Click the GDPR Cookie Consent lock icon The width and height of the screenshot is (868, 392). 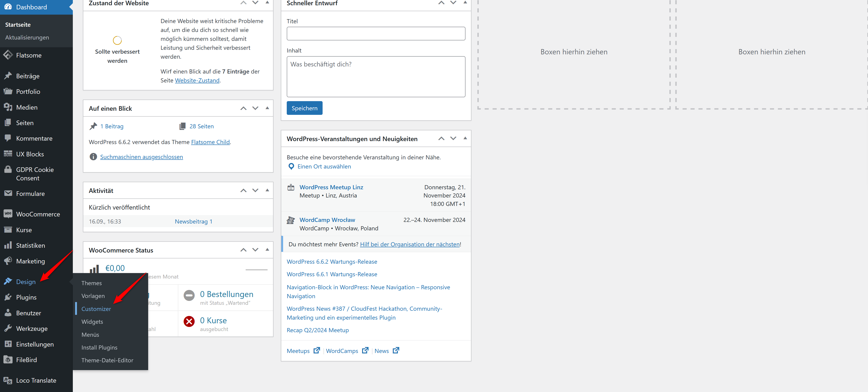pos(8,170)
